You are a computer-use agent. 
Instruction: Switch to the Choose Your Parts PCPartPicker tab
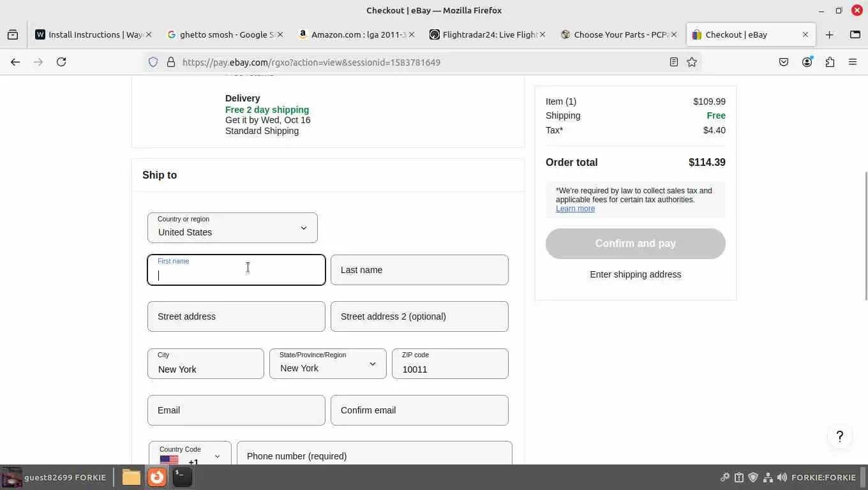(x=619, y=34)
